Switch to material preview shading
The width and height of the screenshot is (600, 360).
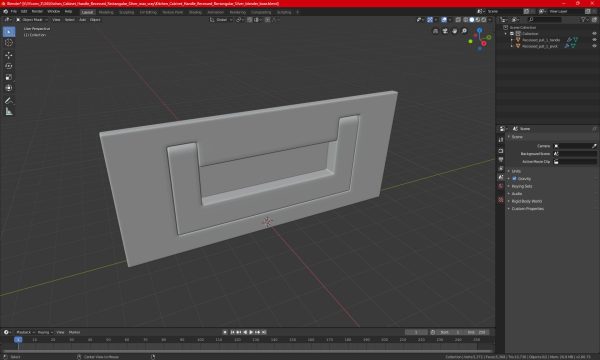tap(478, 20)
